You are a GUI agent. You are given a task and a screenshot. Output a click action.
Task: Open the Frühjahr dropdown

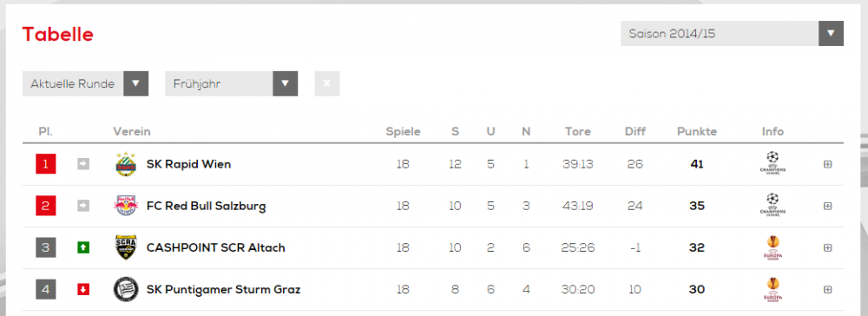point(232,83)
